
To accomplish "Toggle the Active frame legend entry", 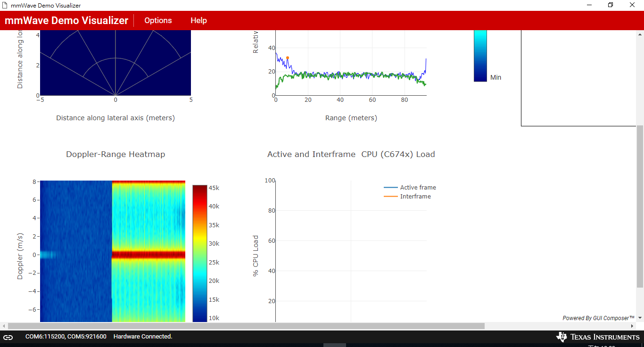I will tap(410, 188).
